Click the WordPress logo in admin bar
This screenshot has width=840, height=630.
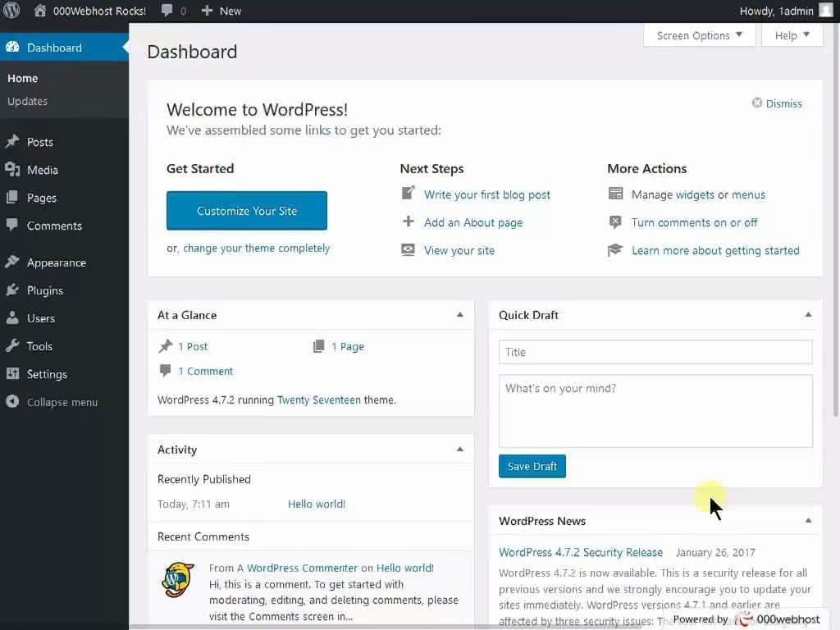(x=11, y=10)
